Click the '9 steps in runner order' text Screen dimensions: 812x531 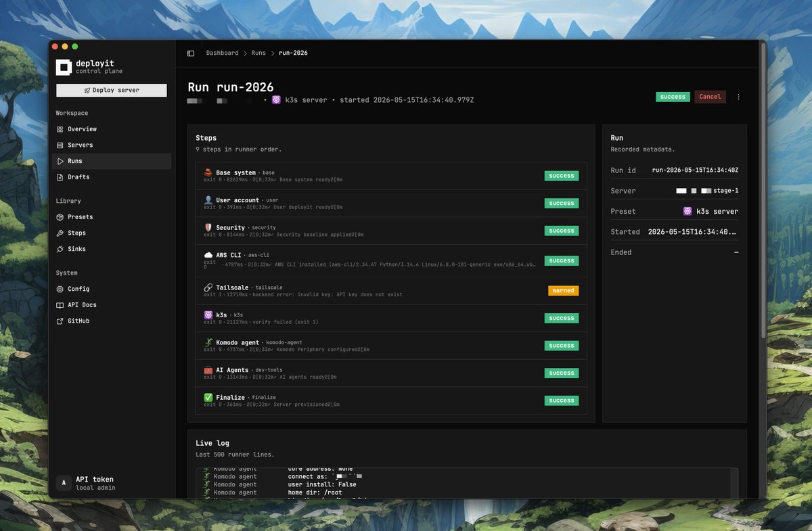pos(238,149)
